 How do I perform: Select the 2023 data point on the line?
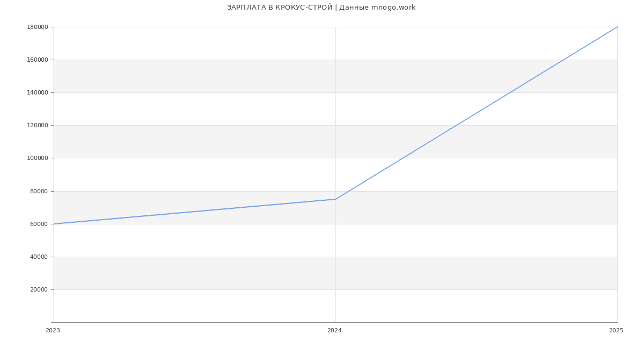click(x=54, y=224)
